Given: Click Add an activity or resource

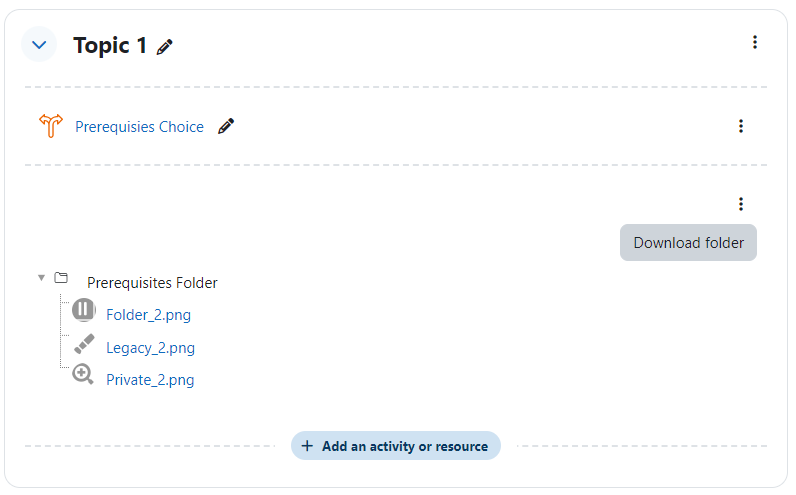Looking at the screenshot, I should [396, 446].
